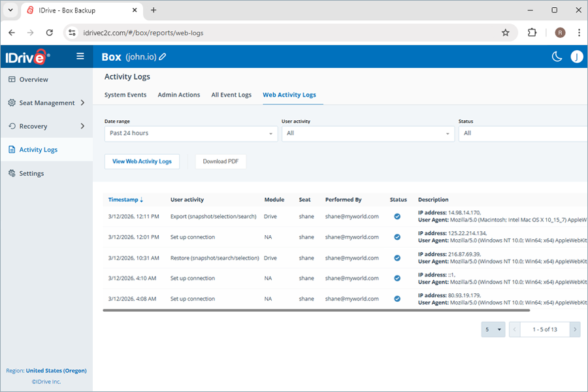Switch to the Admin Actions tab
This screenshot has height=392, width=588.
click(x=179, y=94)
